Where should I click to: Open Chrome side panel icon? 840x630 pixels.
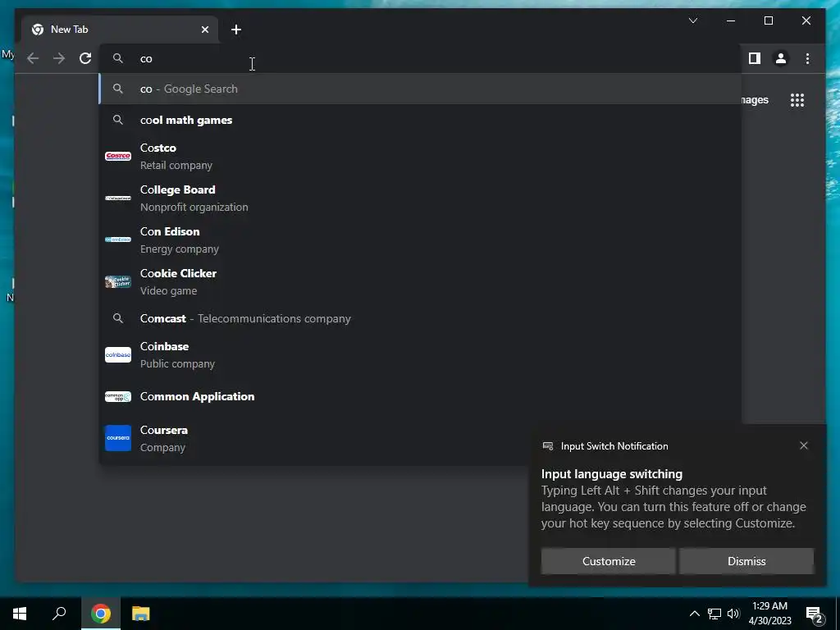click(x=755, y=58)
